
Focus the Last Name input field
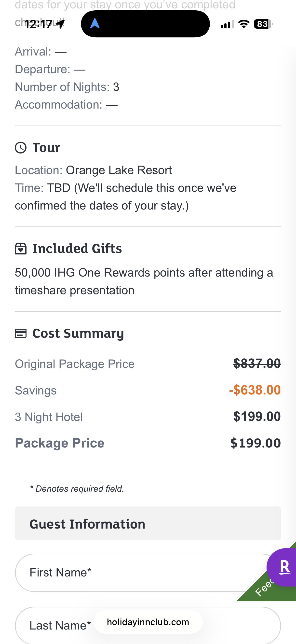pyautogui.click(x=60, y=626)
